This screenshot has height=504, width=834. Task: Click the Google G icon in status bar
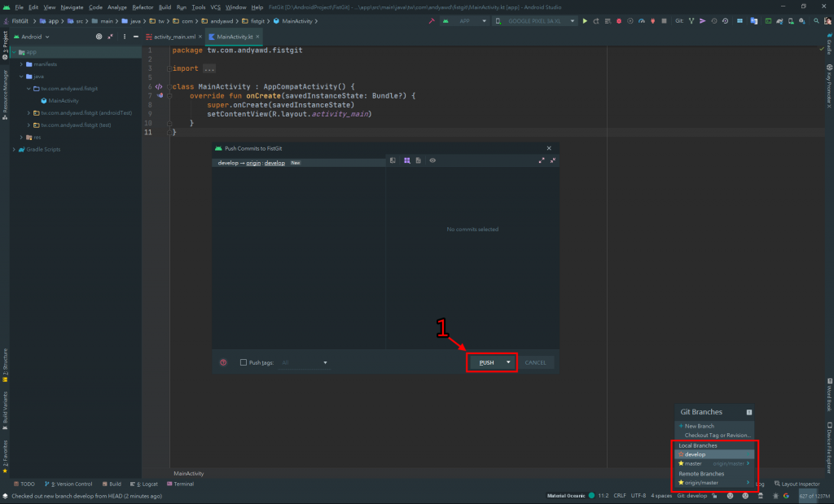pyautogui.click(x=786, y=496)
